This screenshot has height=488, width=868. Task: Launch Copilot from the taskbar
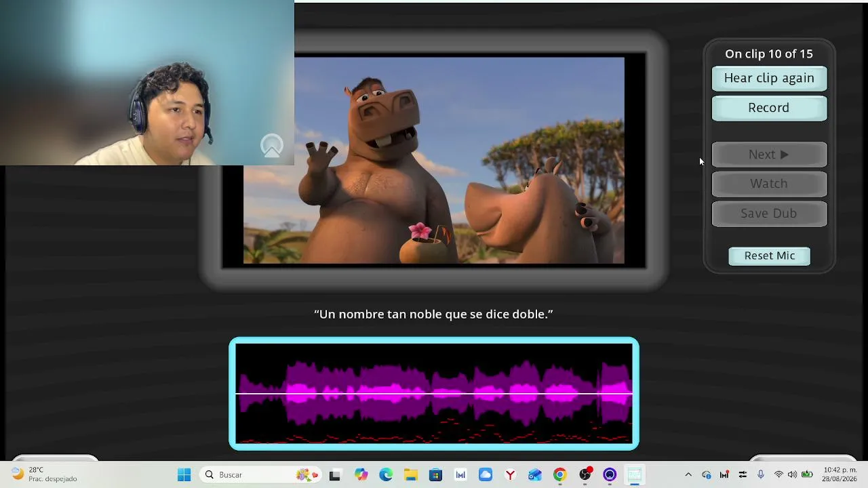361,475
